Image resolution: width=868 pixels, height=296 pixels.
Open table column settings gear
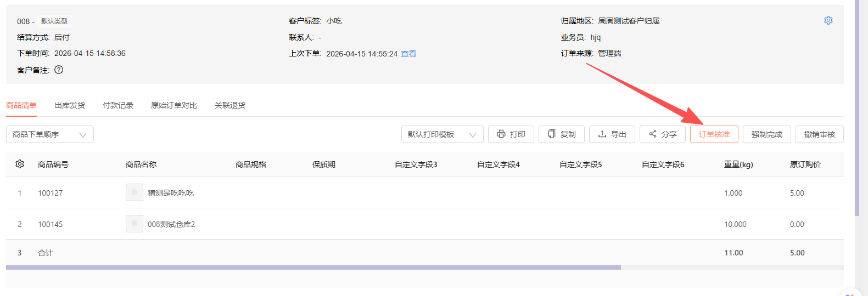point(20,164)
